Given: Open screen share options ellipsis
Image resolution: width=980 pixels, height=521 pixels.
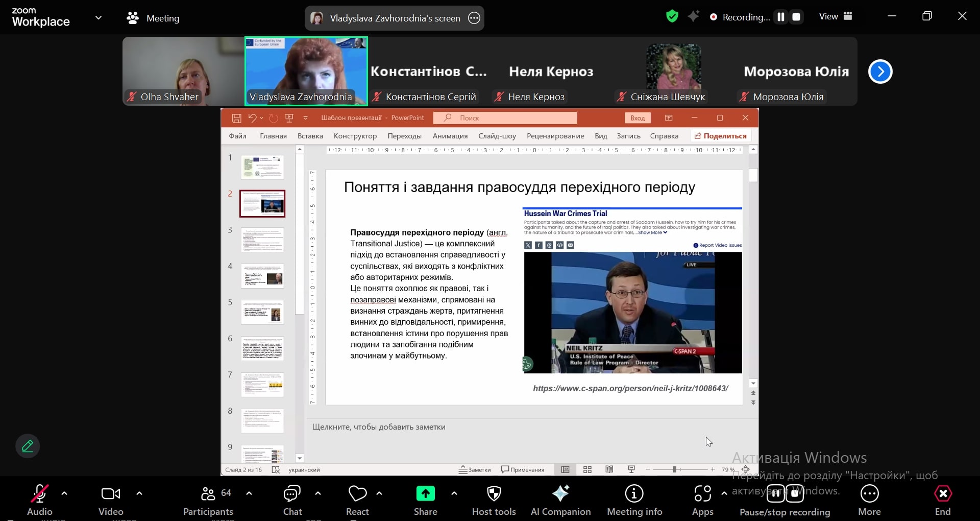Looking at the screenshot, I should 474,18.
